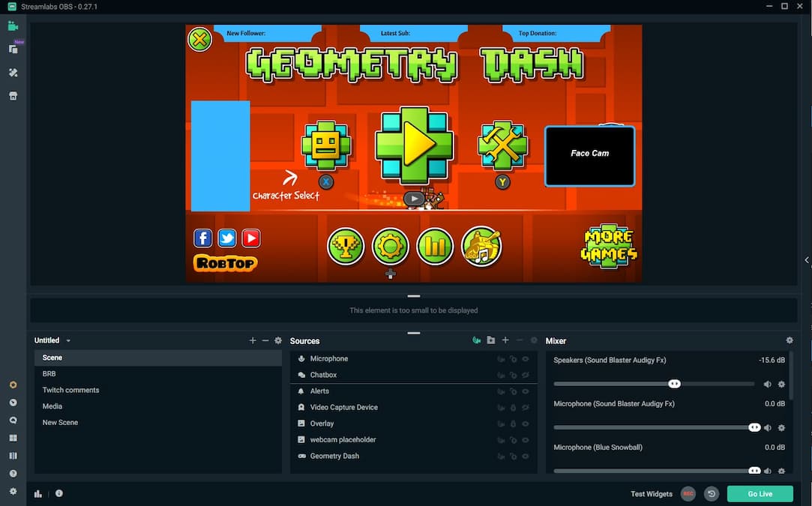Hide the Microphone source with eye icon
812x506 pixels.
pyautogui.click(x=526, y=359)
